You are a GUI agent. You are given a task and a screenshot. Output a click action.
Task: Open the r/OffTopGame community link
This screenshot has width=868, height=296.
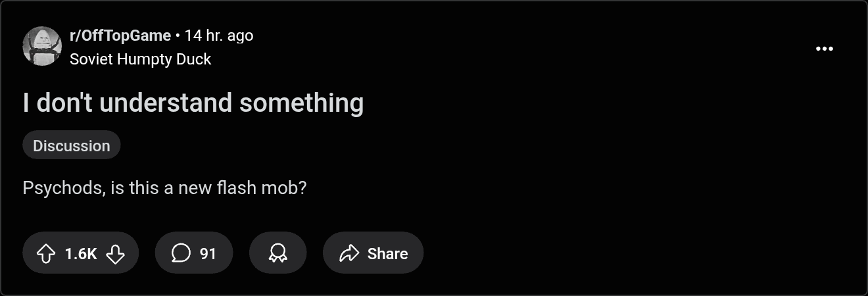[x=120, y=36]
